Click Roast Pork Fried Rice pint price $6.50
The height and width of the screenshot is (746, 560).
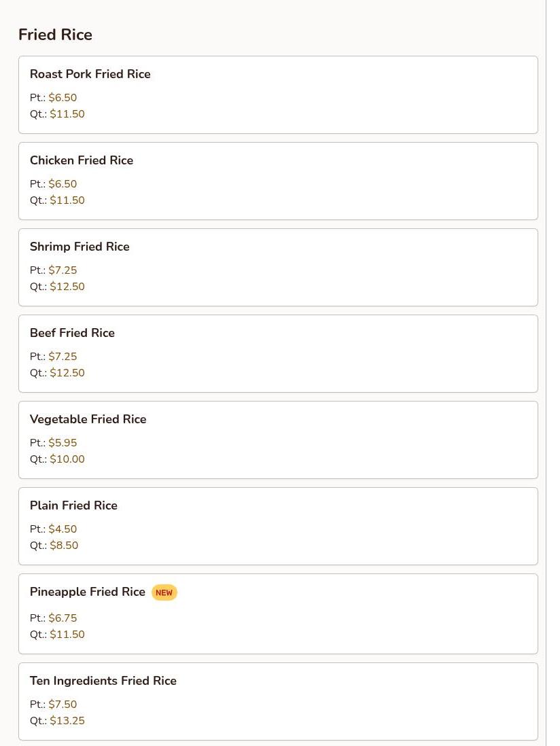pos(63,98)
